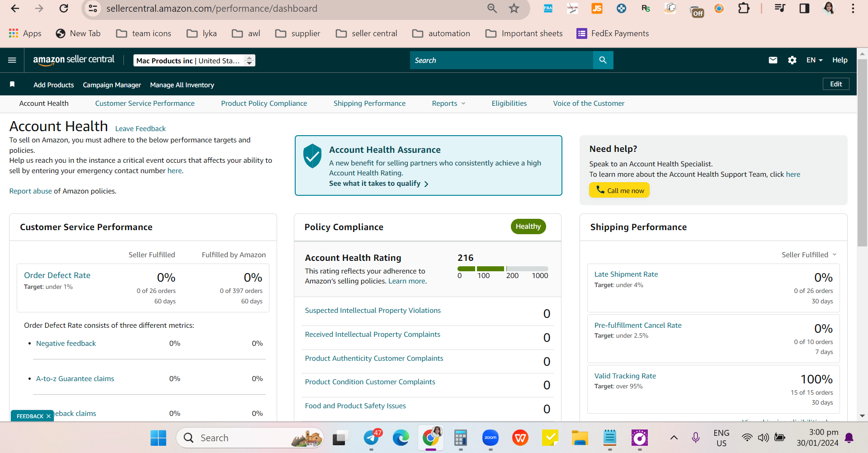Click the Amazon Seller Central logo

point(74,60)
